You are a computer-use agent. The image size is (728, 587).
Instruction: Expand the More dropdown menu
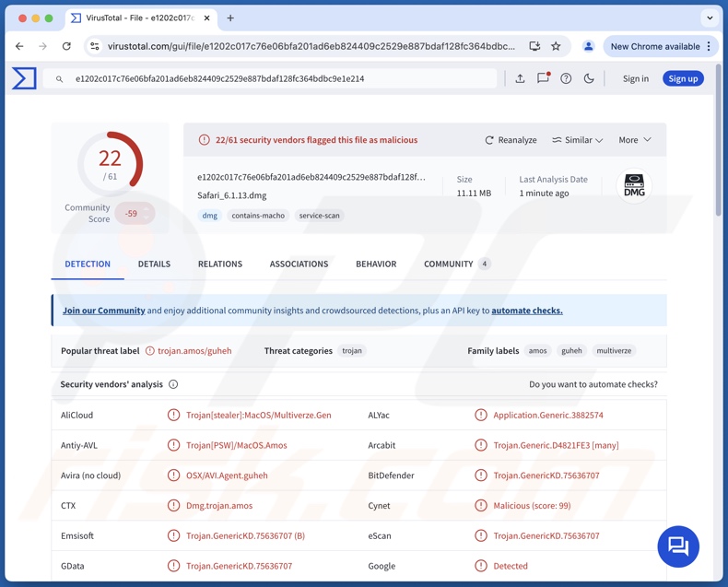click(635, 140)
